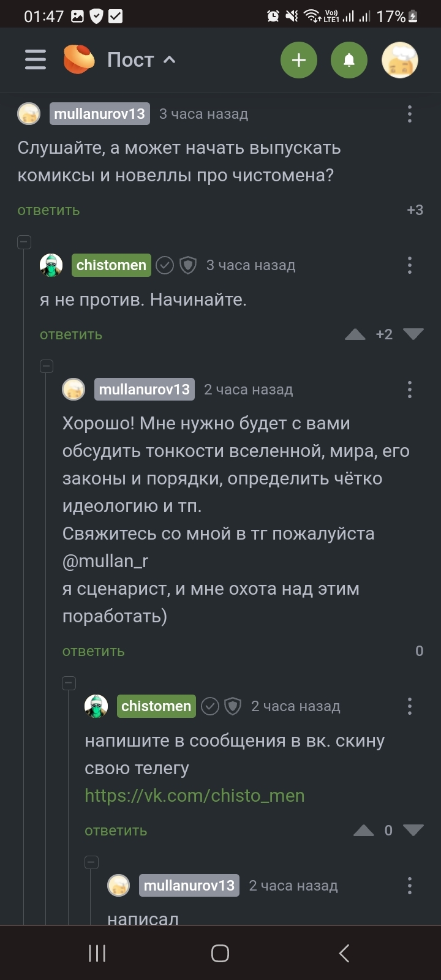Viewport: 441px width, 980px height.
Task: Open three-dot menu of first mullanurov13 comment
Action: [x=409, y=114]
